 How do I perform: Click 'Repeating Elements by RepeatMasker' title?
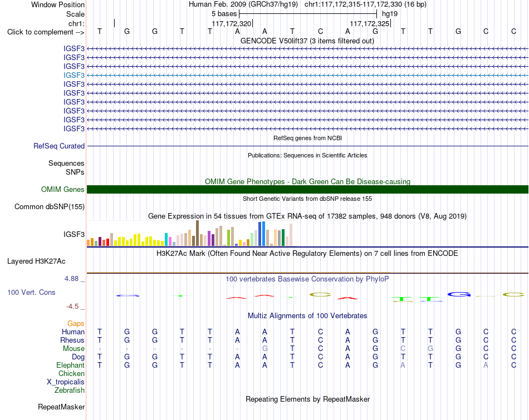point(307,399)
